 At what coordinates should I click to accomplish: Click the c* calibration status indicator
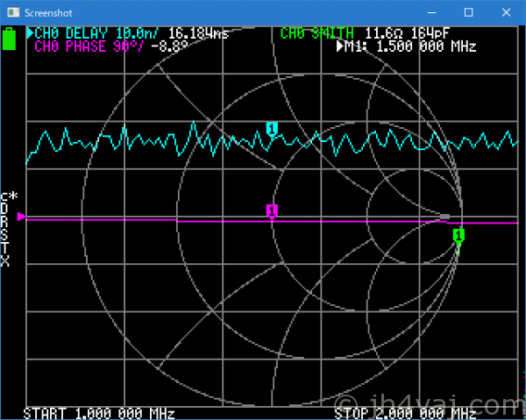click(x=9, y=196)
